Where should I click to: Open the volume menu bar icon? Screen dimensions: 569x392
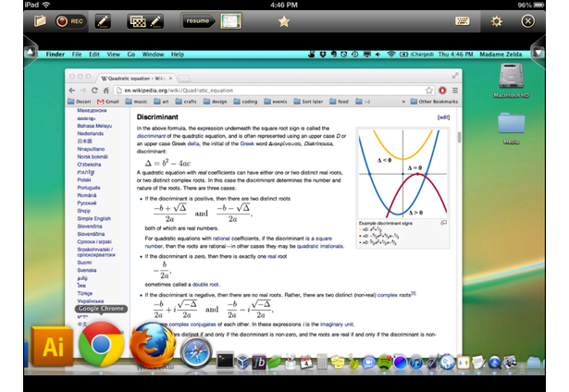(378, 55)
